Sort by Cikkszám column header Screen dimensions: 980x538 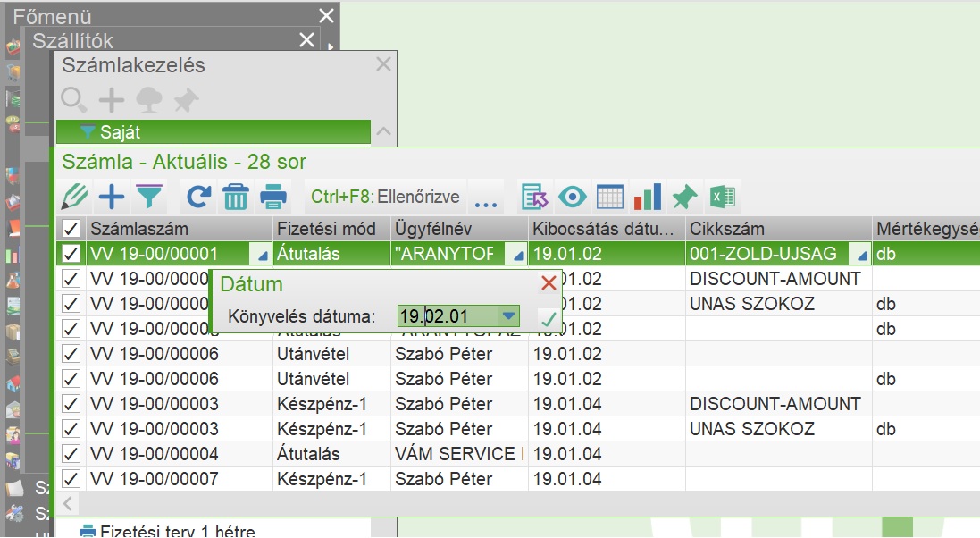[779, 229]
